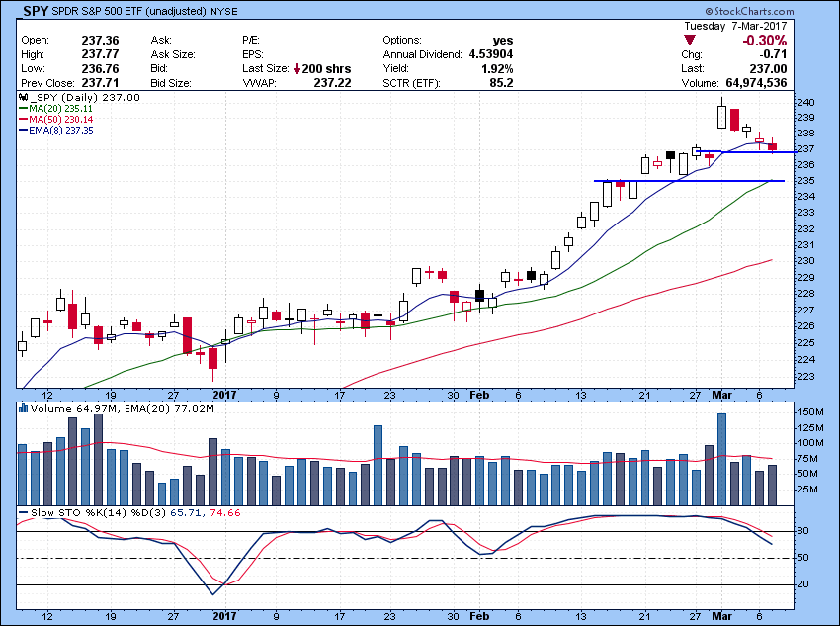Click the blue horizontal support line at 235
The height and width of the screenshot is (626, 840).
click(689, 181)
